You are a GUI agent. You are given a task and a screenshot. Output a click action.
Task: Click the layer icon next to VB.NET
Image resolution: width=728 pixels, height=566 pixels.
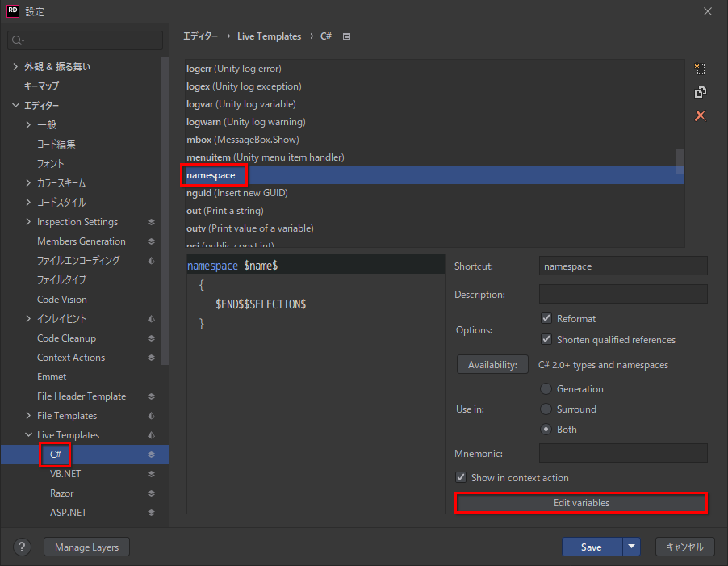(151, 474)
